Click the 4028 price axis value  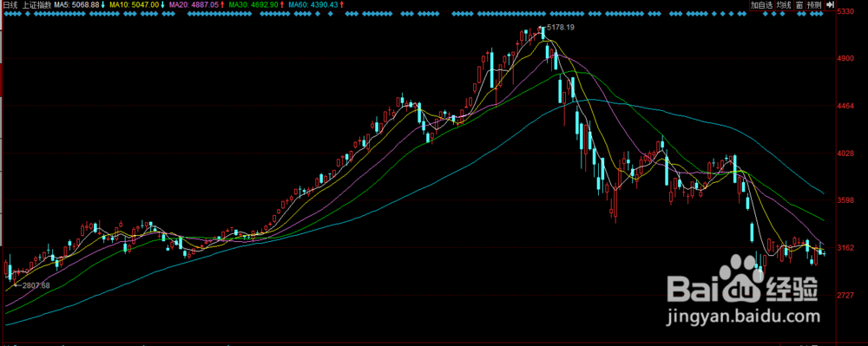point(845,153)
